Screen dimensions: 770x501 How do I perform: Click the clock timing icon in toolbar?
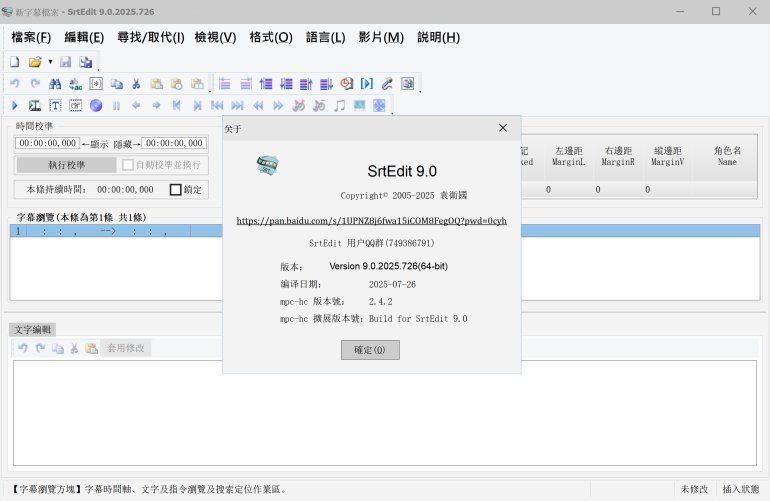tap(347, 84)
